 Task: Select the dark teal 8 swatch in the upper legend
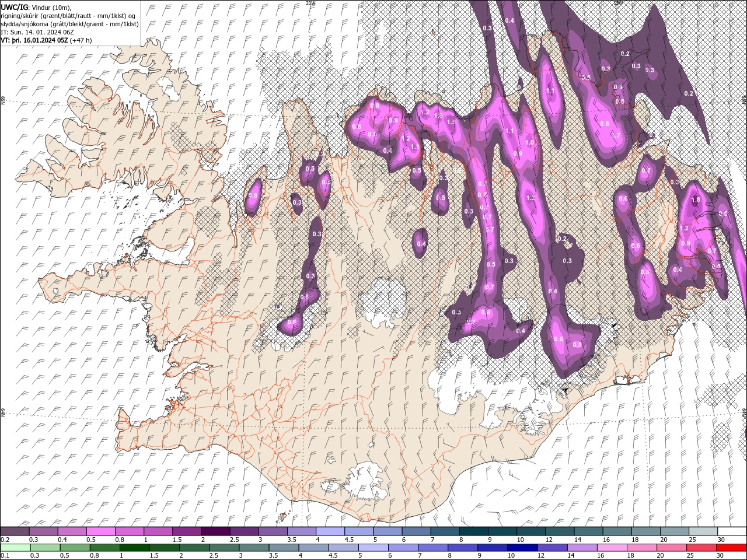point(474,531)
